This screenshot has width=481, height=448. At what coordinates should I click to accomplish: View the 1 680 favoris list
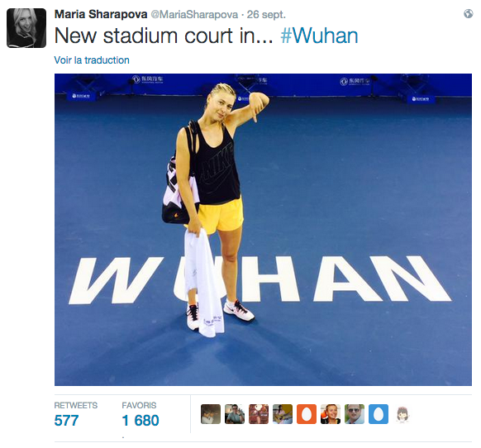pyautogui.click(x=140, y=421)
